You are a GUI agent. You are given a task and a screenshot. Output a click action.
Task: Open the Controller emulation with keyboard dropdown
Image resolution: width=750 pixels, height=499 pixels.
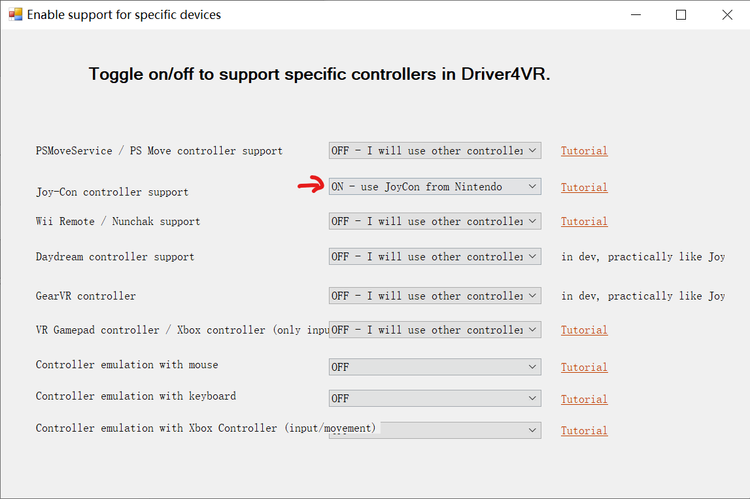[x=435, y=399]
